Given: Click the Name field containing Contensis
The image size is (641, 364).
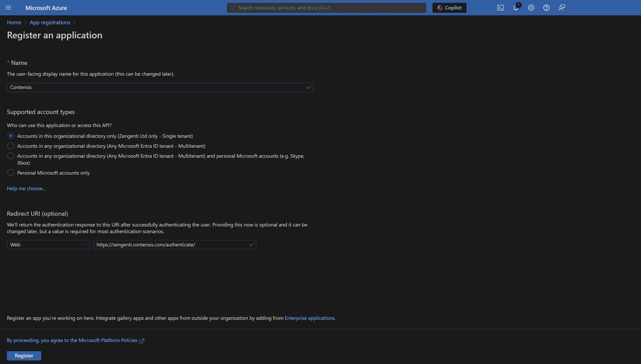Looking at the screenshot, I should click(x=160, y=87).
